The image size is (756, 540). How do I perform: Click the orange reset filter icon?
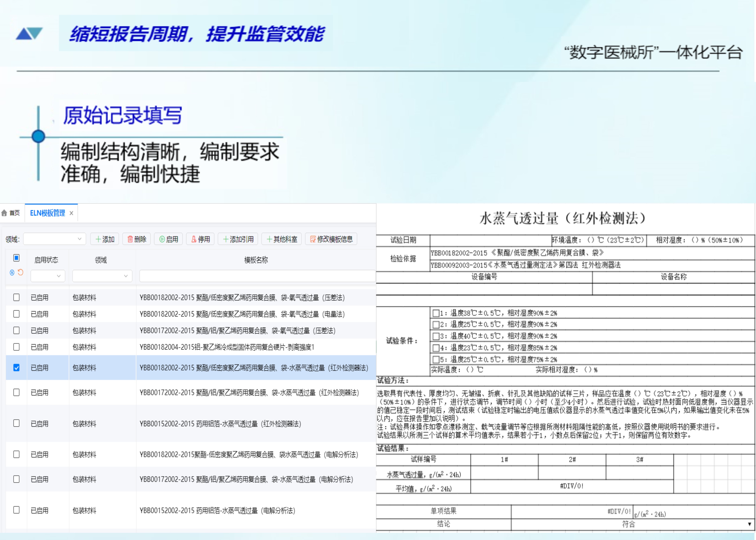21,272
